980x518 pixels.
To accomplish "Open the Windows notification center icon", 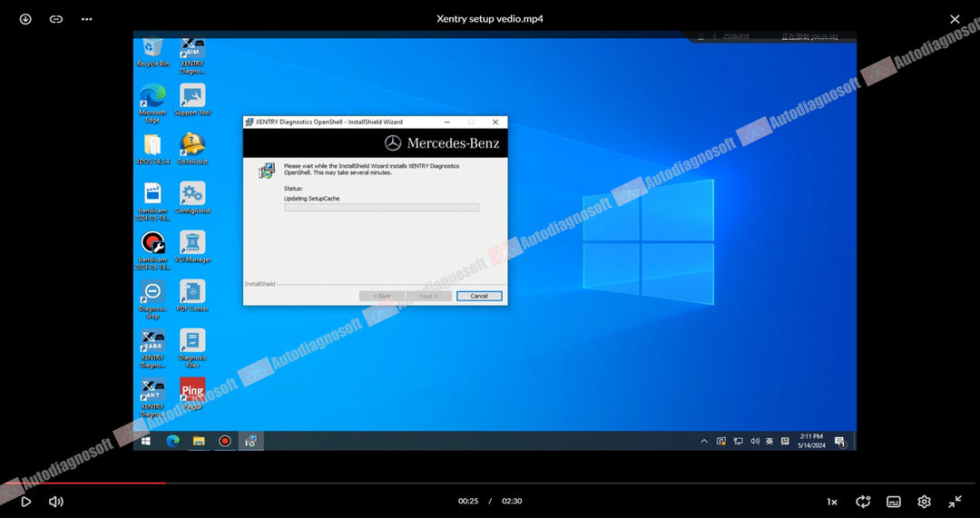I will [x=840, y=442].
